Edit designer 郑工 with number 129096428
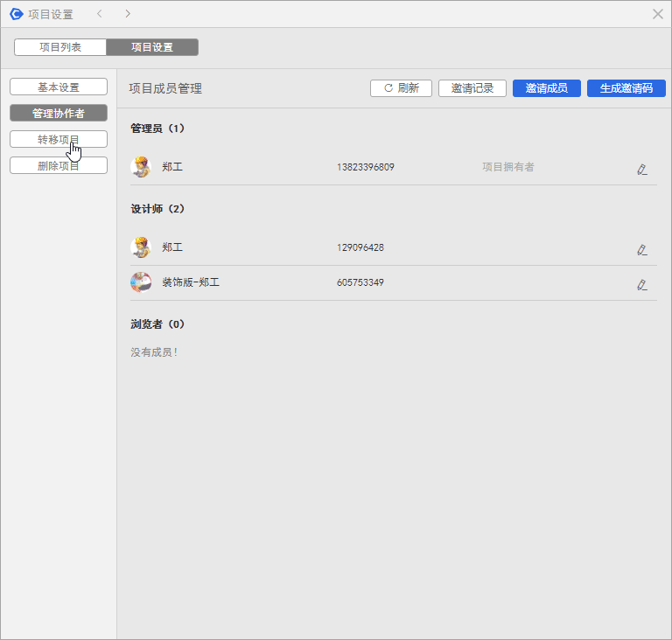The image size is (672, 640). [642, 249]
